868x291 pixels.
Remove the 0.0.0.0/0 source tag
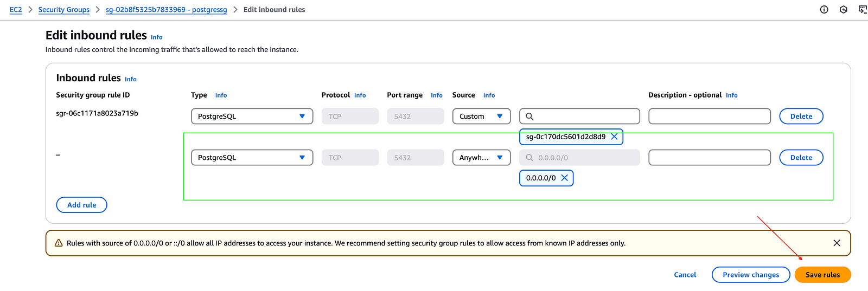point(564,178)
